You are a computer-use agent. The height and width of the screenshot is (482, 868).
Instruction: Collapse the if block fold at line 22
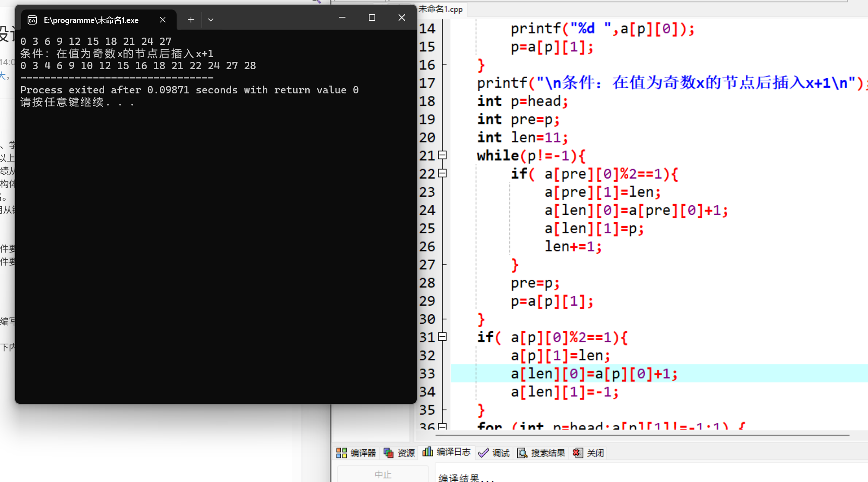tap(442, 173)
